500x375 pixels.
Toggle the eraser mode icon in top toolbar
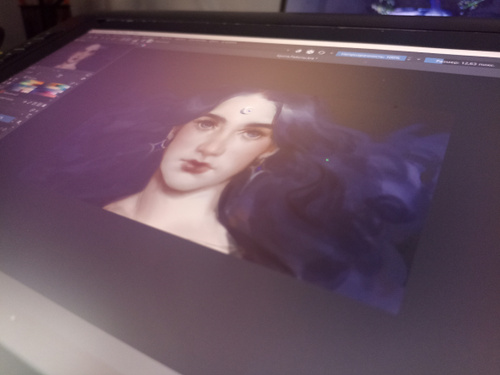pyautogui.click(x=299, y=51)
